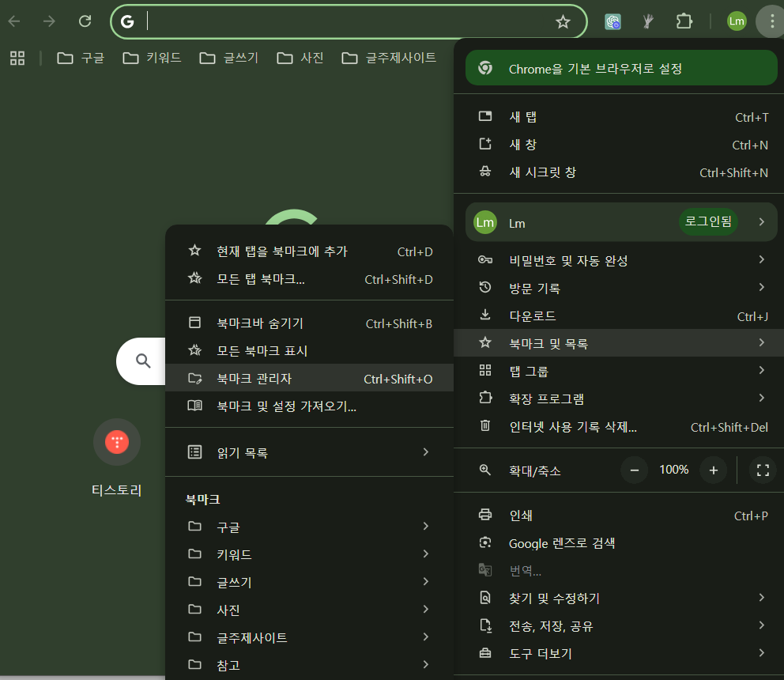This screenshot has width=784, height=680.
Task: Click the forward navigation arrow
Action: [49, 21]
